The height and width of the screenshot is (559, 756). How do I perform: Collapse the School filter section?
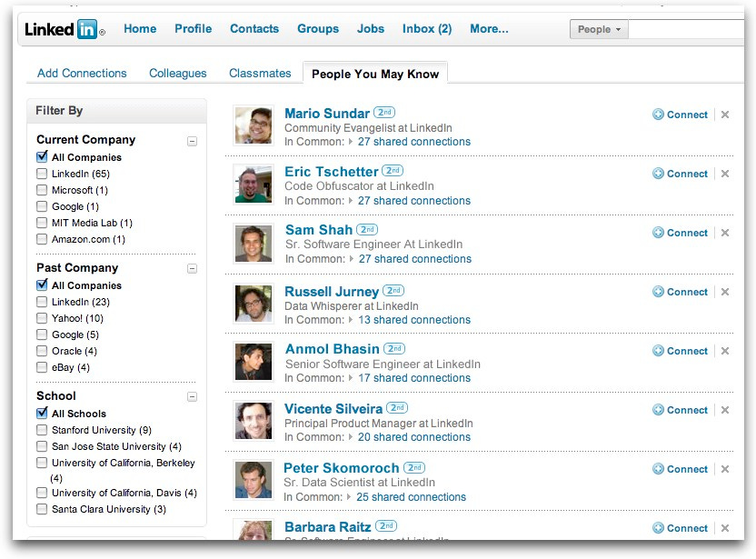192,397
